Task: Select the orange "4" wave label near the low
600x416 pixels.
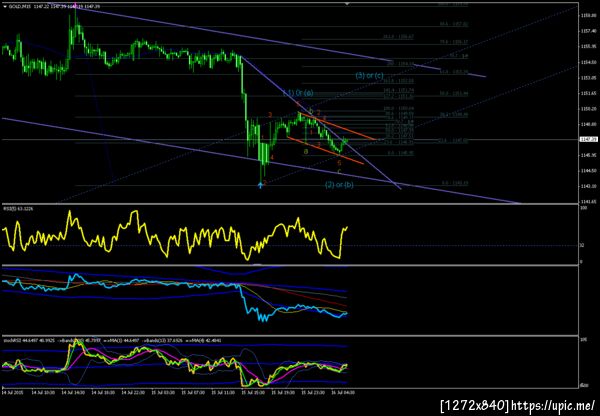Action: click(272, 157)
